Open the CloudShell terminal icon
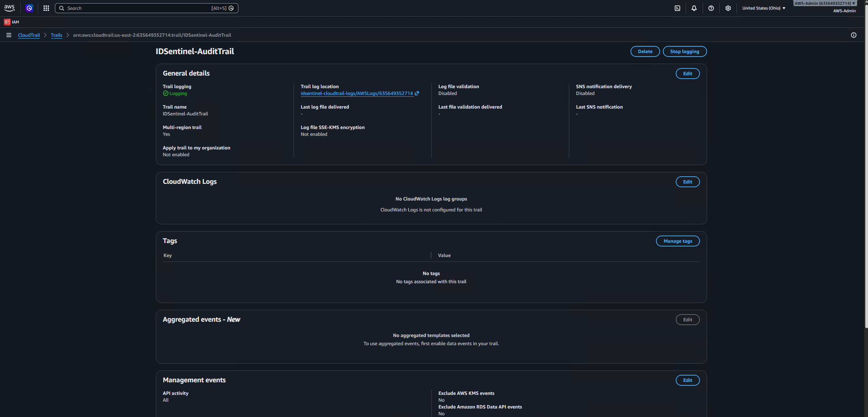 click(677, 8)
